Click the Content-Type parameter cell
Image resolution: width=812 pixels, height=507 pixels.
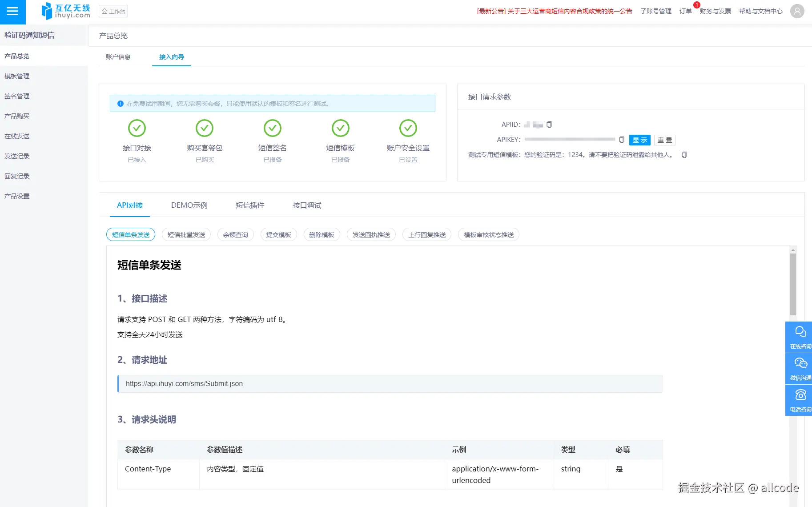tap(158, 475)
